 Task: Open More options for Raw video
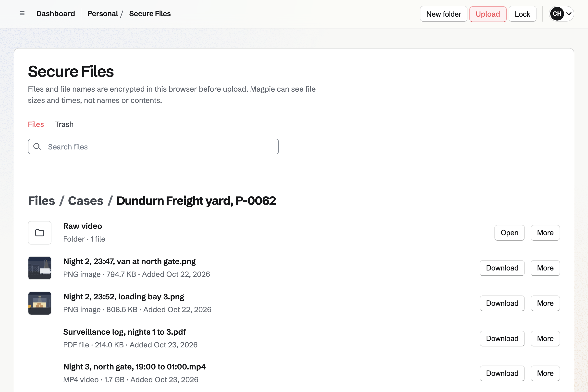[x=545, y=233]
